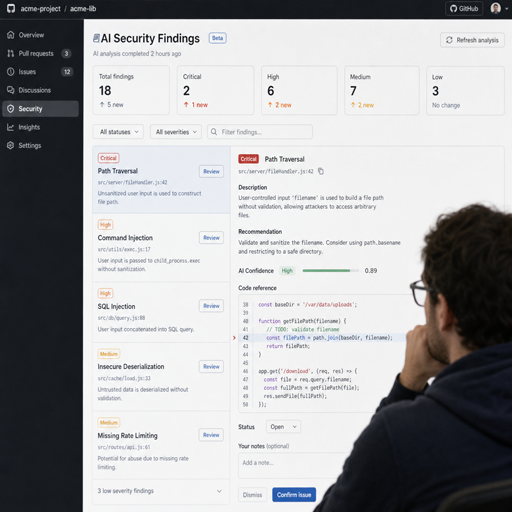
Task: Select the Security sidebar item
Action: pos(40,109)
